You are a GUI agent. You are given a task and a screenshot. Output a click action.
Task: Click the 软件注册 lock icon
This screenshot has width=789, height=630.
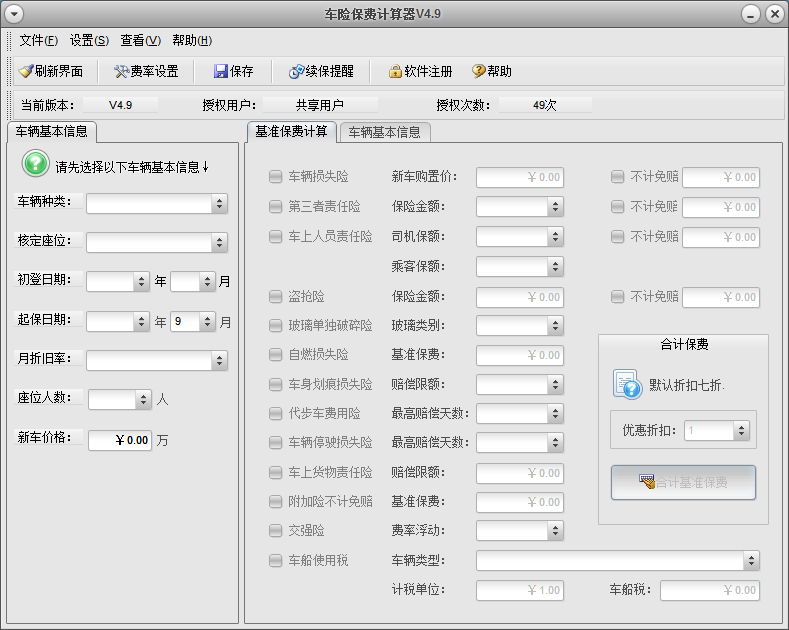coord(395,71)
